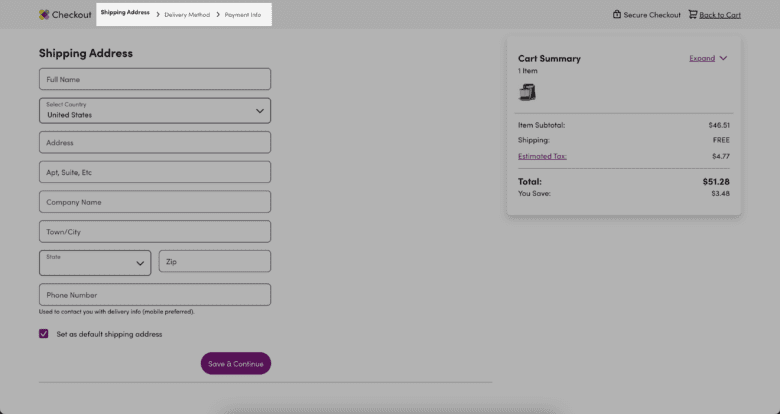Click the Company Name field
780x414 pixels.
[155, 202]
